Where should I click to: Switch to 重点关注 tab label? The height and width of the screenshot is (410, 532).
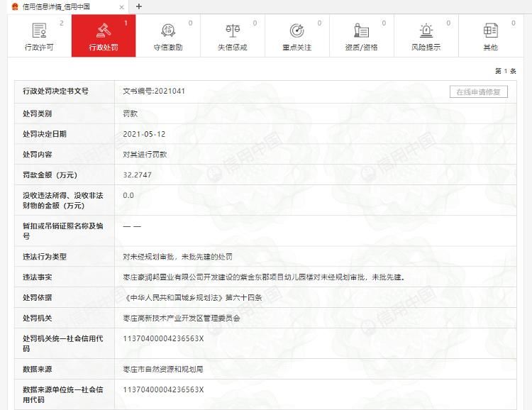tap(297, 48)
